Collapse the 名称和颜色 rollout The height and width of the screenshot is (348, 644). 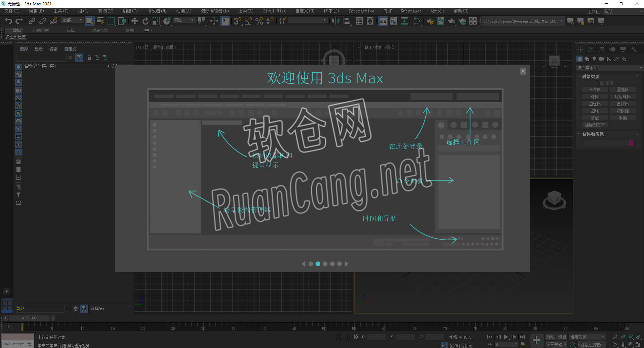click(592, 134)
